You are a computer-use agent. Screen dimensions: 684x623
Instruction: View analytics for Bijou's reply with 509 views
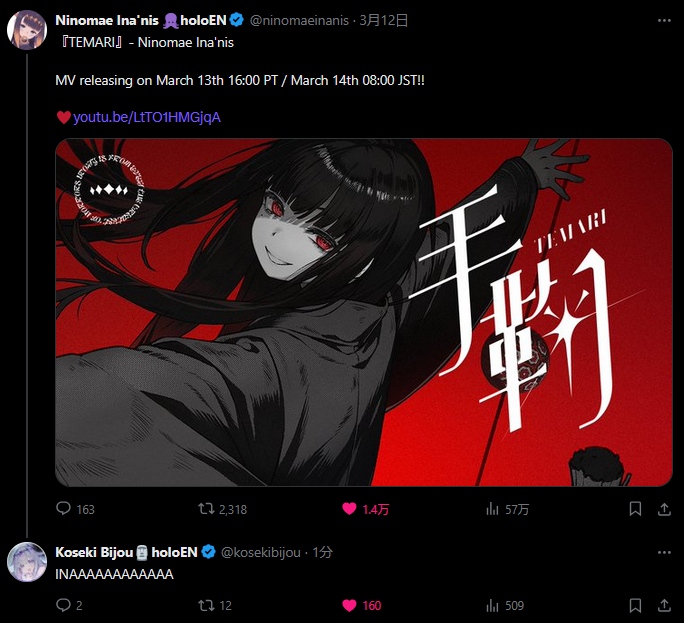point(505,605)
